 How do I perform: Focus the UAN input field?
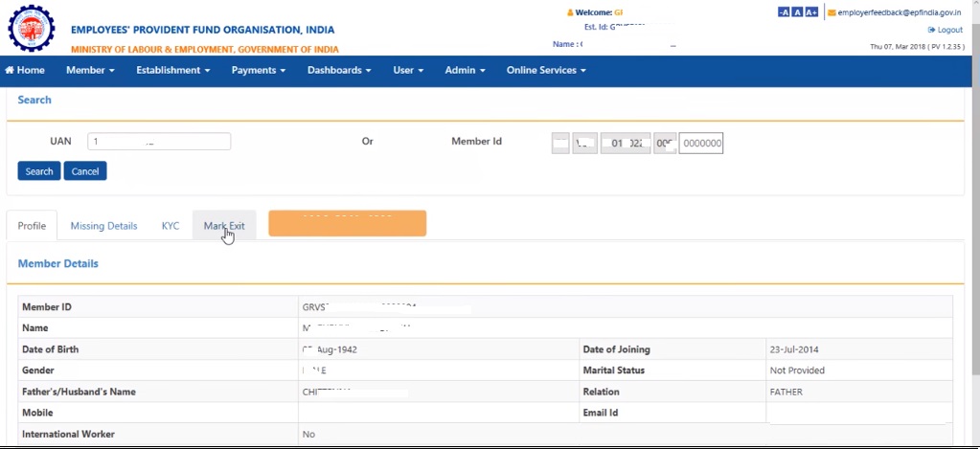159,141
